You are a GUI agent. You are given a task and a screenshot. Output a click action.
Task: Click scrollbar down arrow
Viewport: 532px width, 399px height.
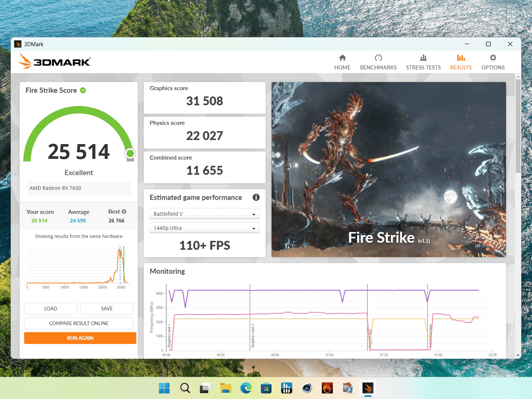click(x=518, y=355)
